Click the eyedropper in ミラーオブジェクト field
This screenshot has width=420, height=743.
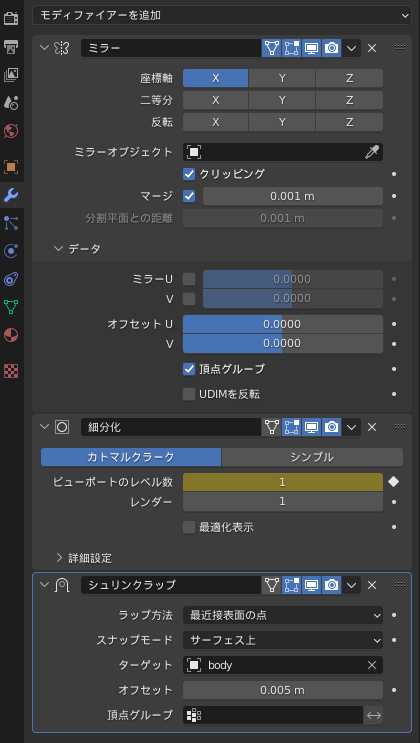tap(372, 152)
